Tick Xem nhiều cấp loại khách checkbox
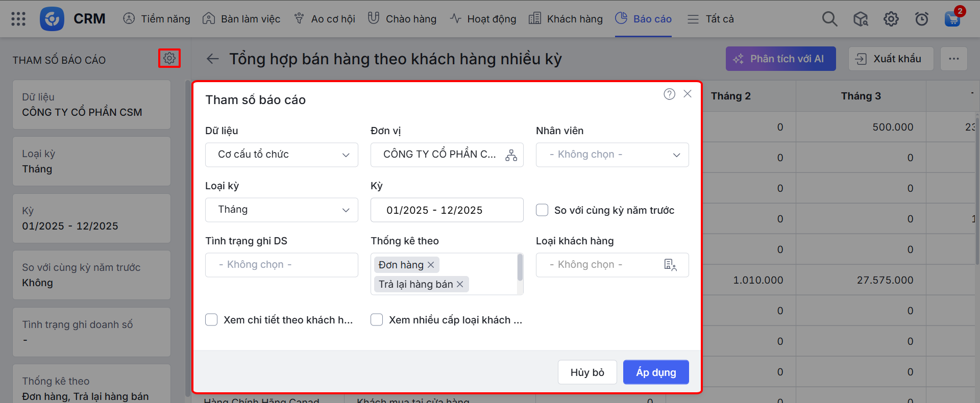Screen dimensions: 980x403 pyautogui.click(x=377, y=320)
